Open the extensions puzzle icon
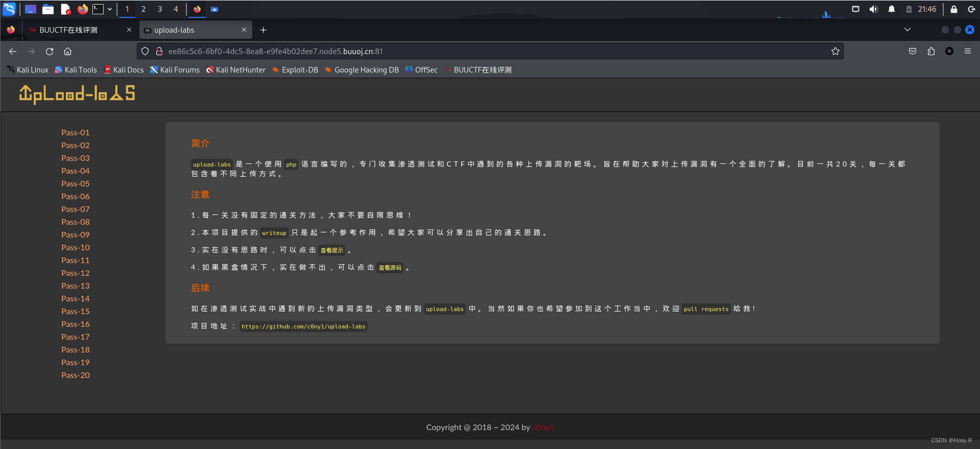Viewport: 980px width, 449px height. [931, 51]
